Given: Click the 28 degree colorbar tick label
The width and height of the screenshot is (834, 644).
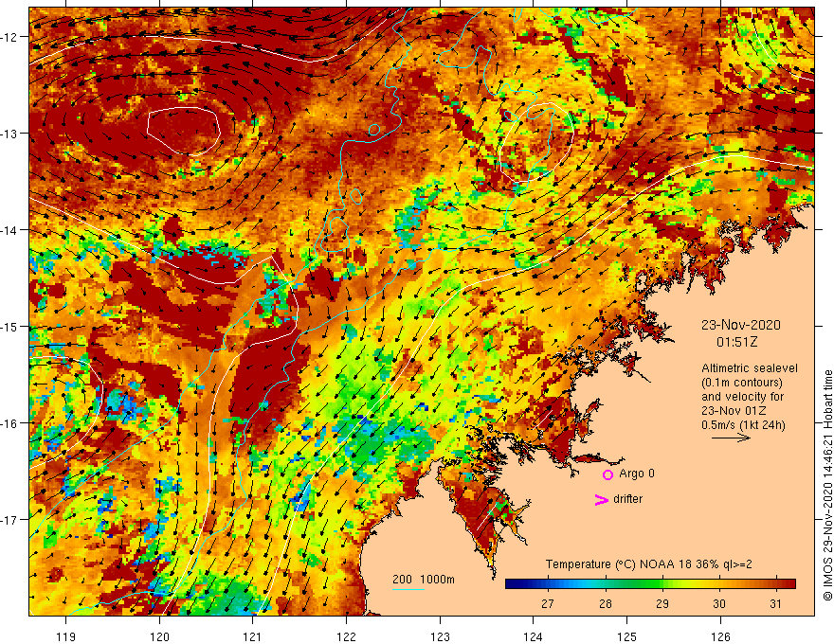Looking at the screenshot, I should tap(605, 603).
